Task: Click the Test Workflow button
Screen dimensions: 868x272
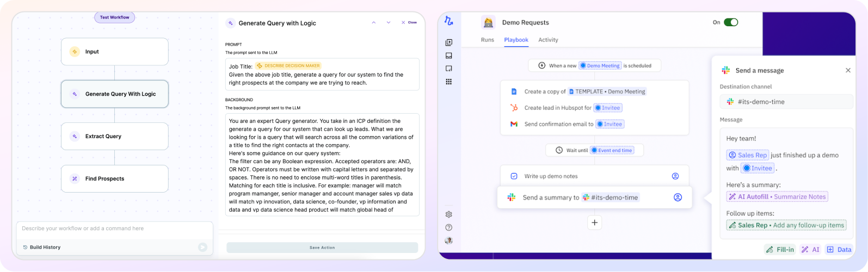Action: (x=114, y=17)
